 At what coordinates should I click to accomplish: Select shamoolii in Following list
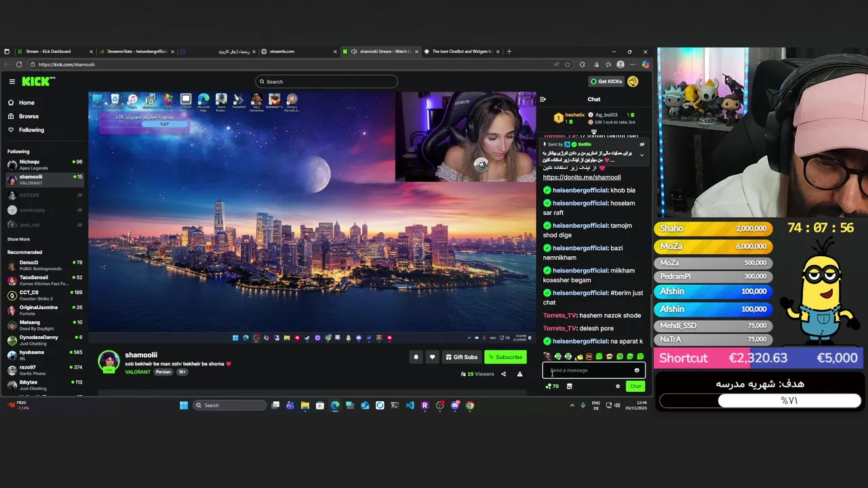coord(44,180)
